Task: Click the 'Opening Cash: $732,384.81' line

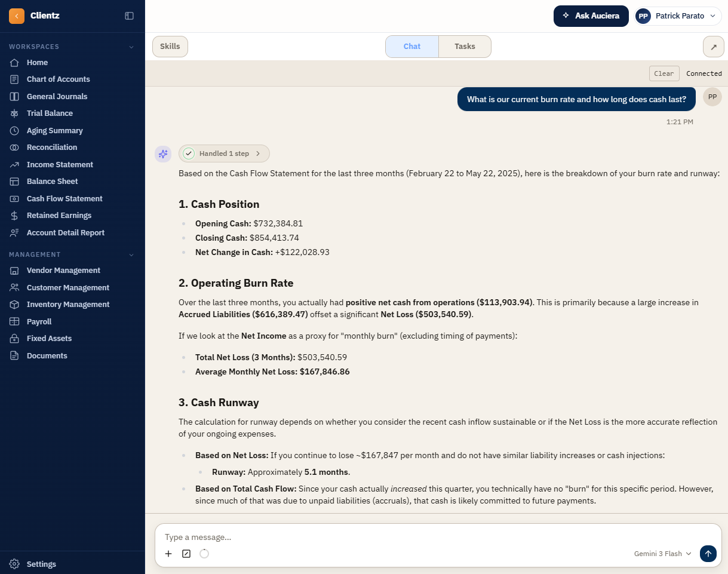Action: pyautogui.click(x=249, y=223)
